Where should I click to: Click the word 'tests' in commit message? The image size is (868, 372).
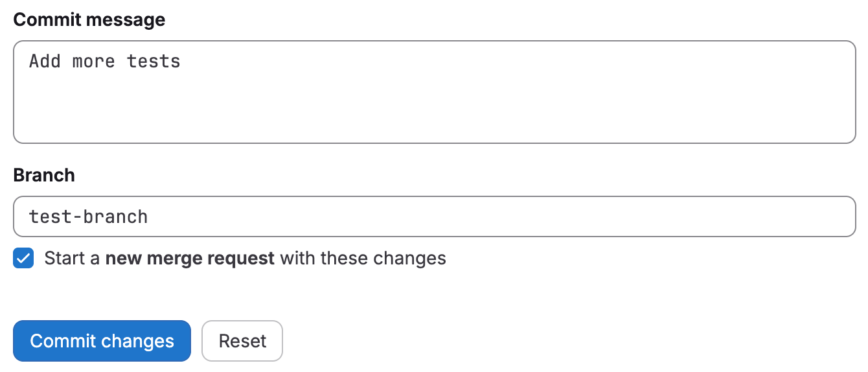click(154, 62)
